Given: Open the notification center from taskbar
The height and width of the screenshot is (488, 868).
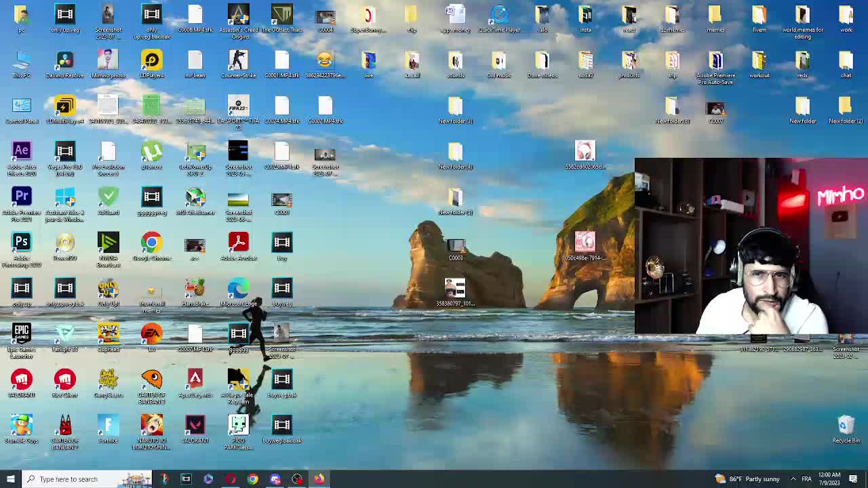Looking at the screenshot, I should (x=853, y=479).
